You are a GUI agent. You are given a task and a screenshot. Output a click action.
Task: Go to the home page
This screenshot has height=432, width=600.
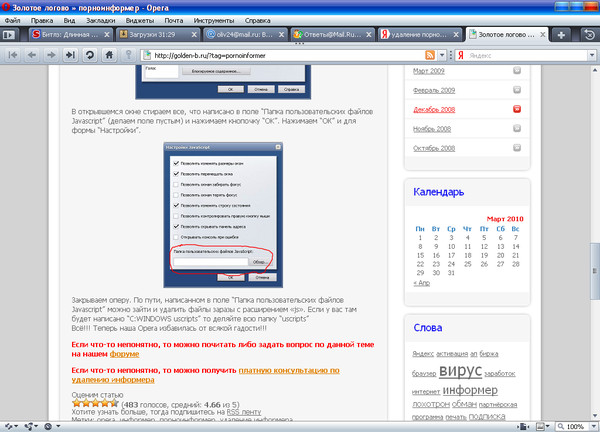click(109, 55)
